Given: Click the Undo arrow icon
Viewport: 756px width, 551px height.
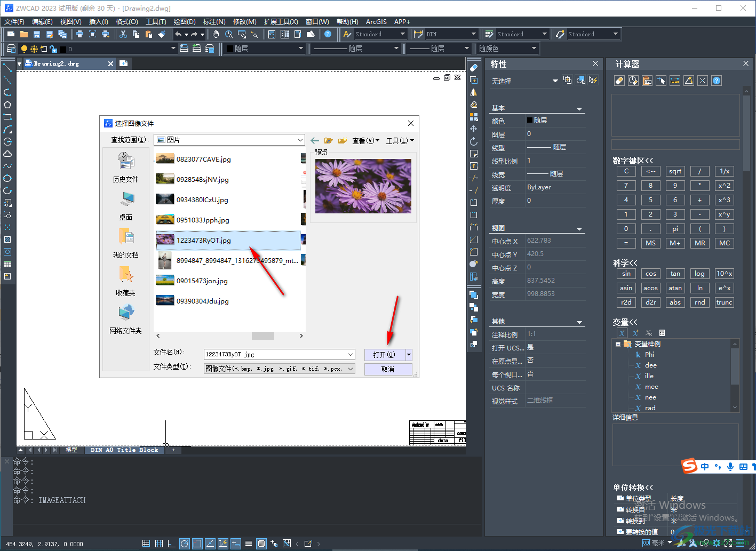Looking at the screenshot, I should (x=178, y=34).
